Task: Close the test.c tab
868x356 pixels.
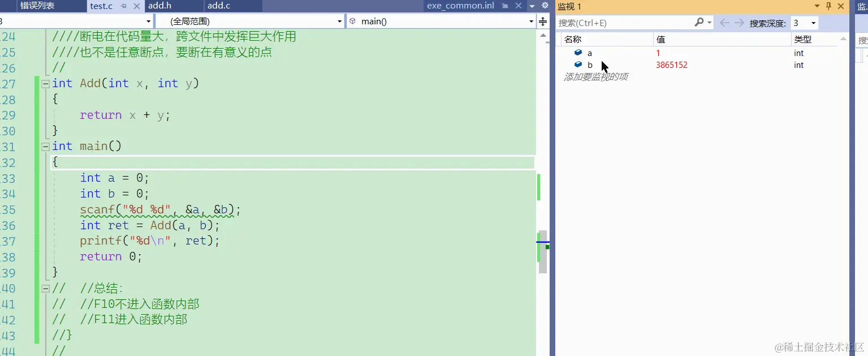Action: tap(136, 6)
